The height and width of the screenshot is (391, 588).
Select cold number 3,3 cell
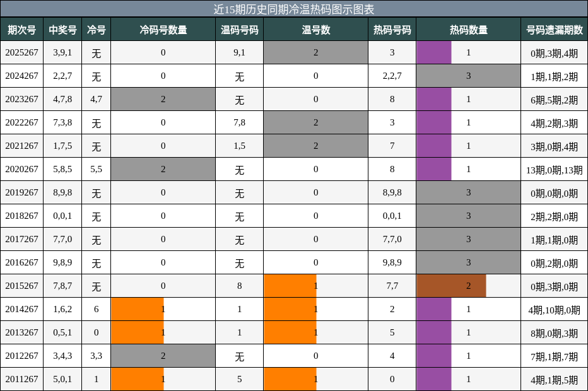pos(97,356)
